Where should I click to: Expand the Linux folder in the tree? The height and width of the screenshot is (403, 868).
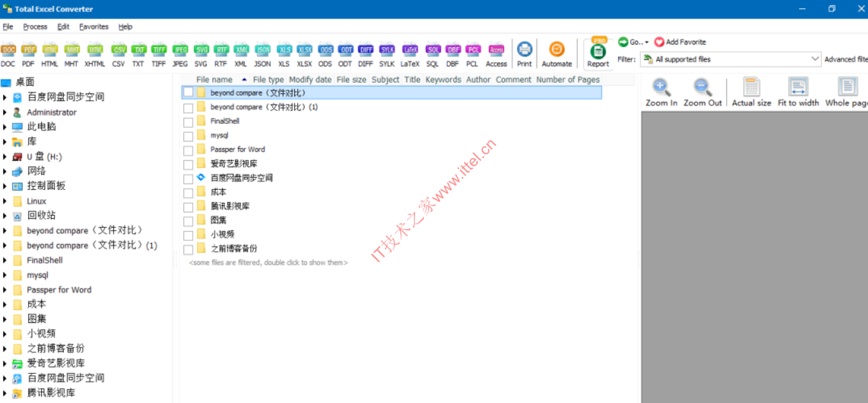click(5, 201)
